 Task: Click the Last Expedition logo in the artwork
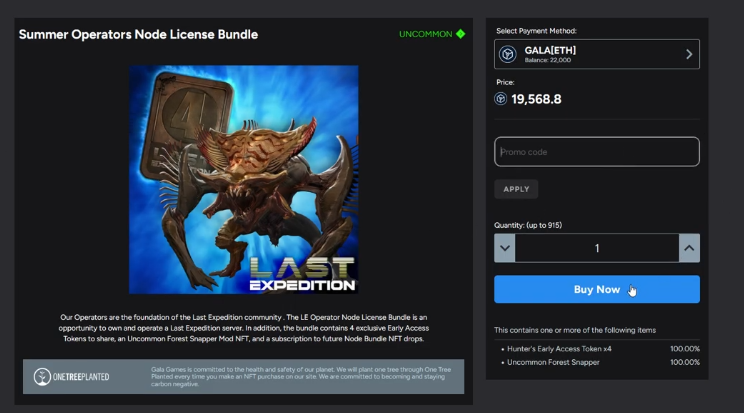(302, 274)
